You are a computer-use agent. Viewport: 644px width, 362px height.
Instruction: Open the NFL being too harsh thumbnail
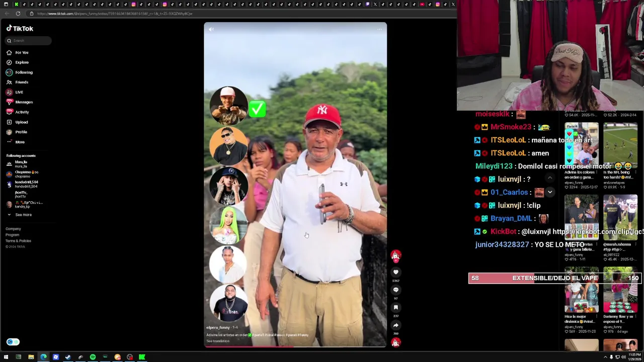point(620,146)
